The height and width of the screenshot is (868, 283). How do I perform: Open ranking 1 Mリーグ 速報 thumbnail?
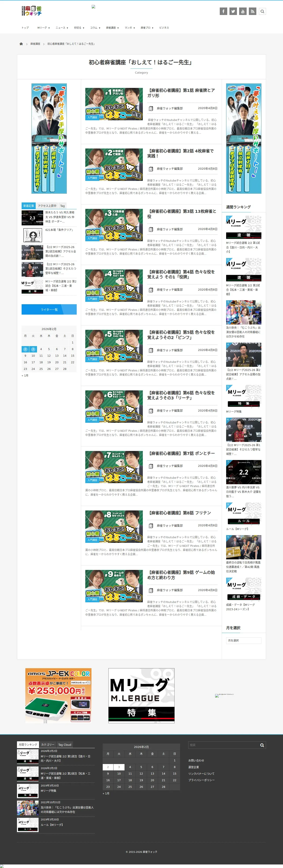tap(244, 227)
